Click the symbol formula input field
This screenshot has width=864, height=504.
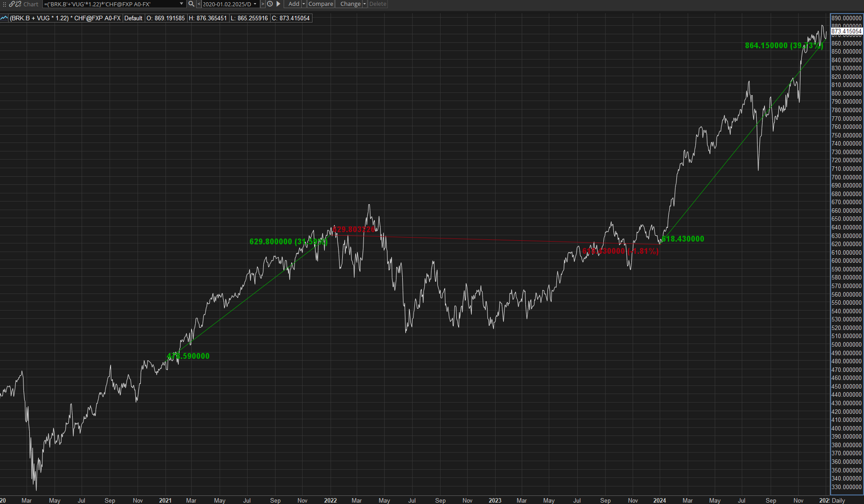[111, 4]
